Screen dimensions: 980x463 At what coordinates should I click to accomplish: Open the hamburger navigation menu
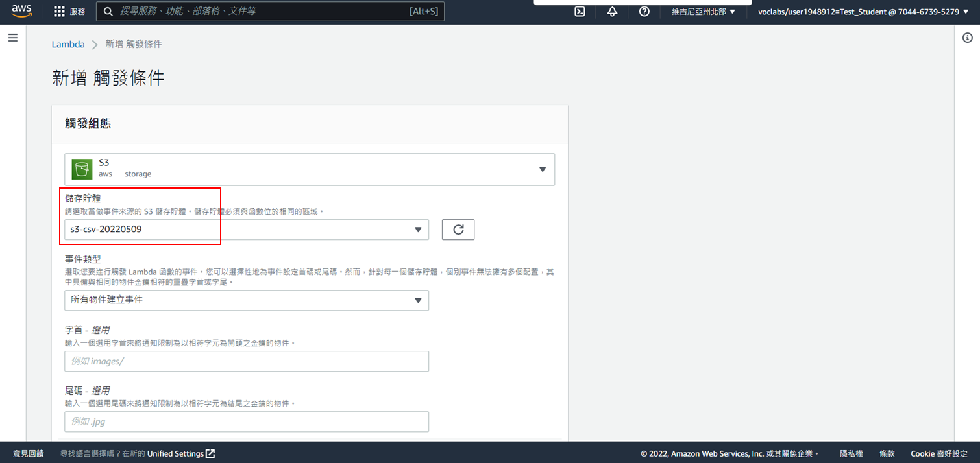(x=12, y=37)
